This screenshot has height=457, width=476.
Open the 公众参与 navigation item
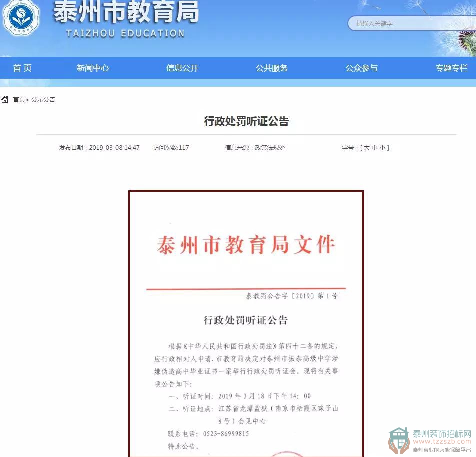coord(361,68)
